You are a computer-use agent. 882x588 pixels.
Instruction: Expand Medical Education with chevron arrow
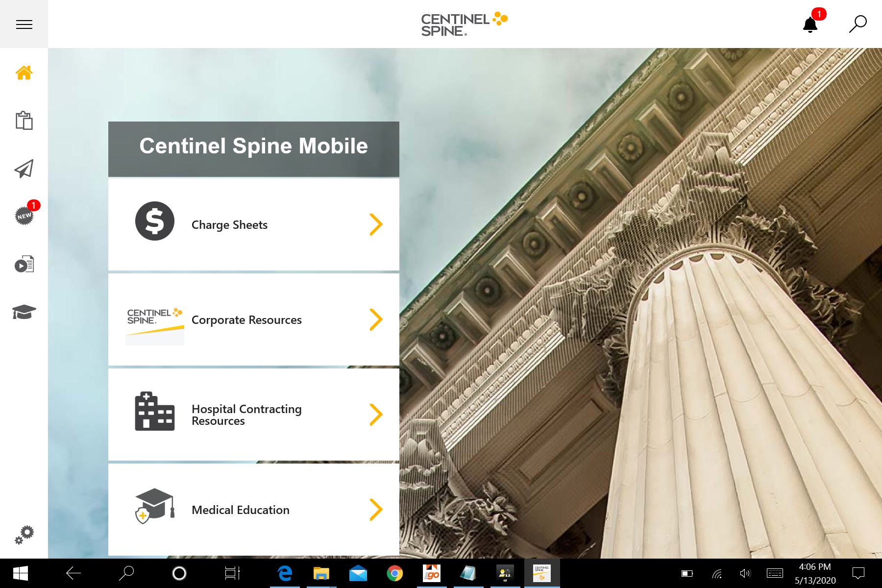(x=376, y=510)
